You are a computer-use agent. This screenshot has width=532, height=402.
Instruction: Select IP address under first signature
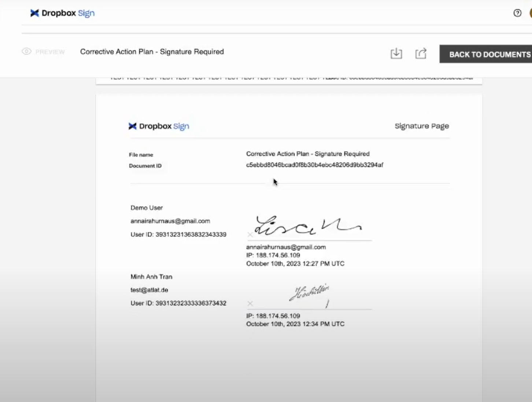point(273,255)
